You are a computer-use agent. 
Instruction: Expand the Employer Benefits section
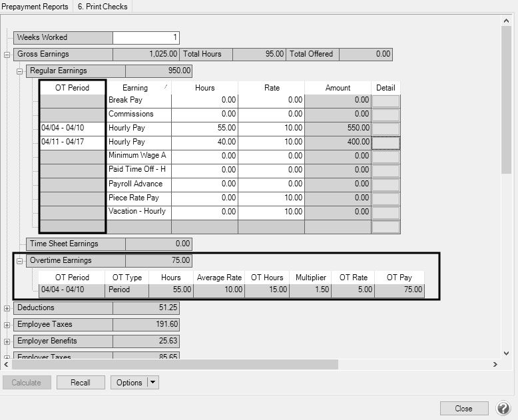7,341
